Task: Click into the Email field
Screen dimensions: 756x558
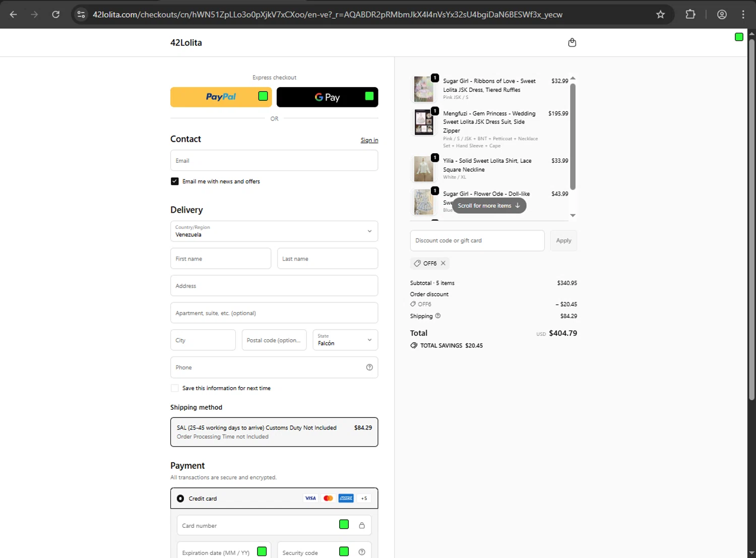Action: 274,160
